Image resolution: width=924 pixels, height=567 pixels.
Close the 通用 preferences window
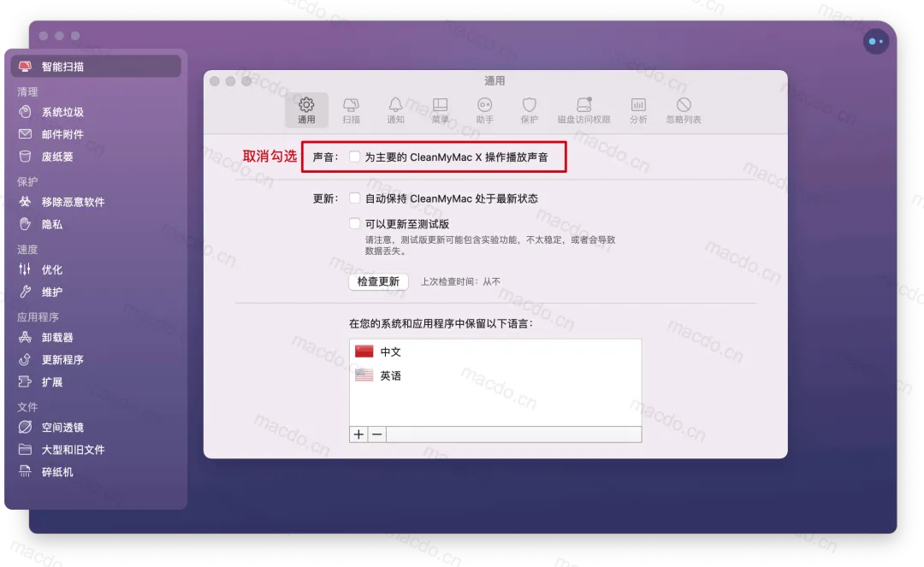point(215,81)
